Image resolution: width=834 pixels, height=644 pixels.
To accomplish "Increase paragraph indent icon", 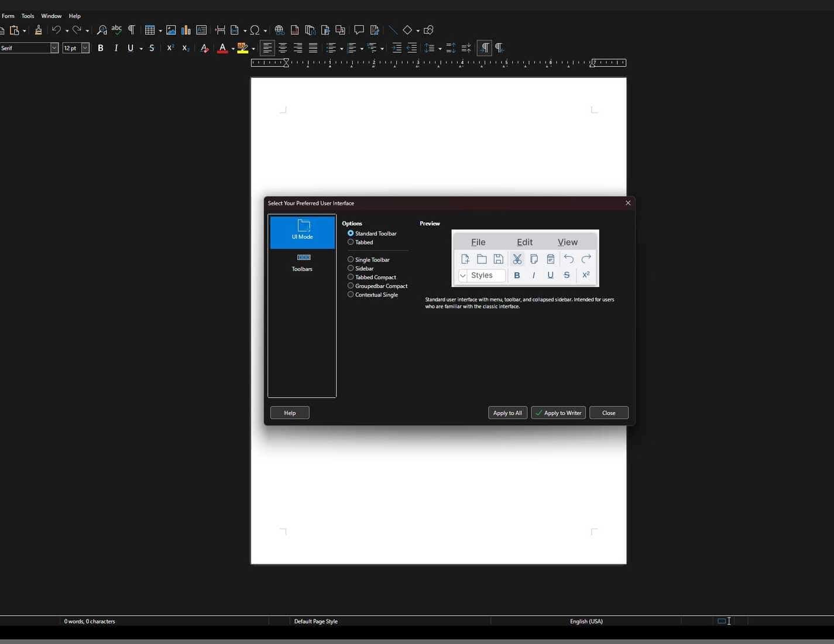I will point(396,48).
